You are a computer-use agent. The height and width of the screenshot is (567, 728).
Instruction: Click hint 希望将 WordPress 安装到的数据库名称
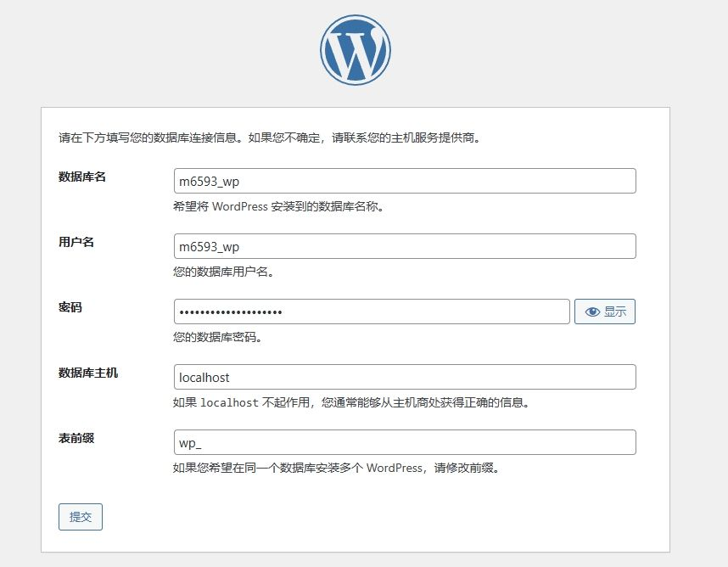tap(276, 206)
